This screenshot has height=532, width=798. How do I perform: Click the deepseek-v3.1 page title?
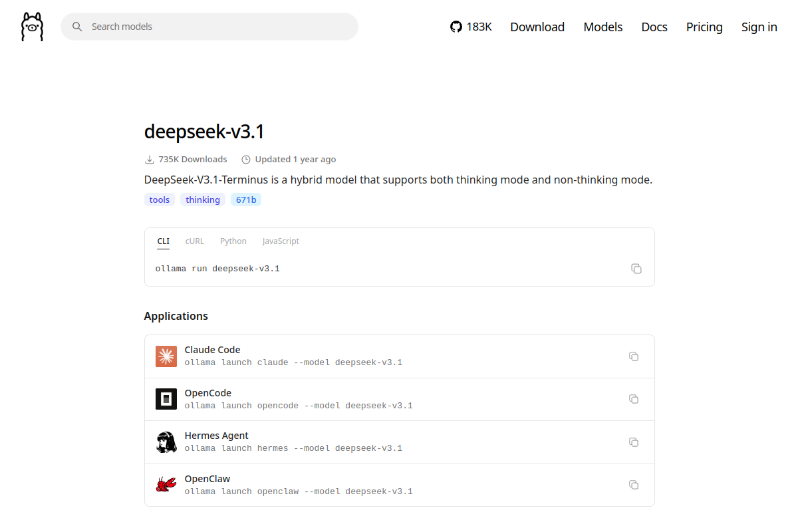pos(204,132)
